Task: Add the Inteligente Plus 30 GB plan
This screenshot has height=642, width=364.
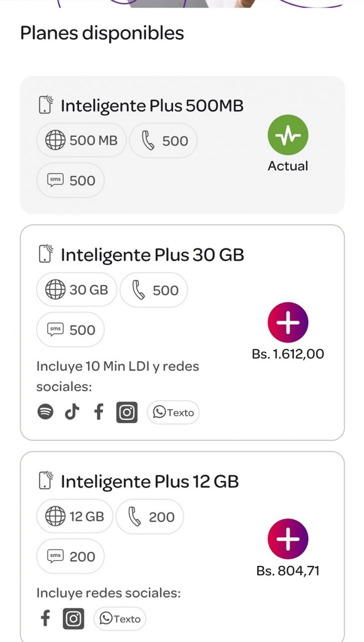Action: [x=288, y=323]
